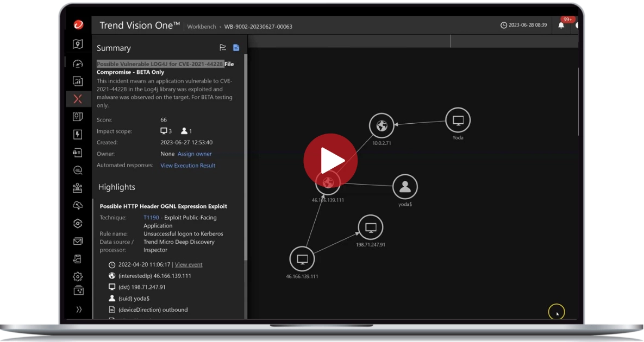
Task: Open the magnifier search sidebar icon
Action: coord(78,170)
